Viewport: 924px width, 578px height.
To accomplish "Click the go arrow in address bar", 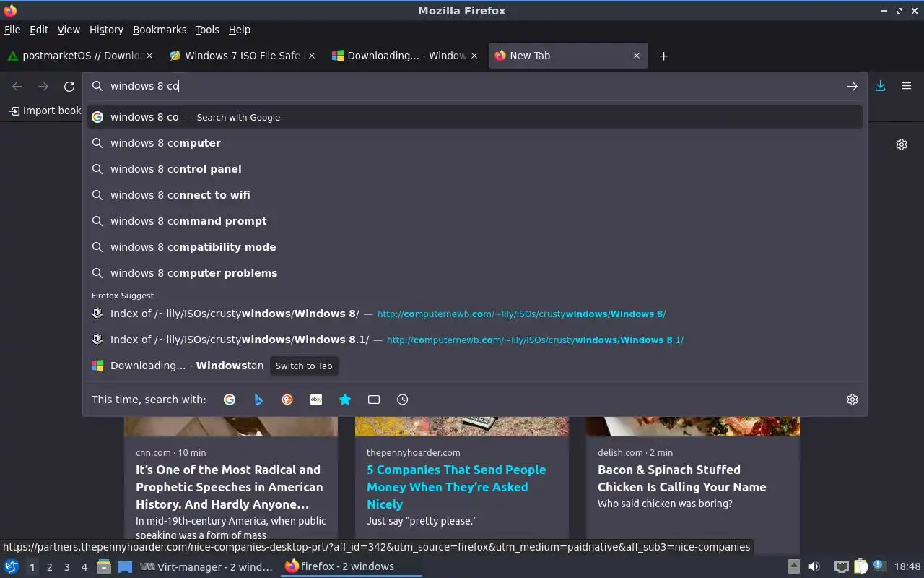I will click(853, 86).
